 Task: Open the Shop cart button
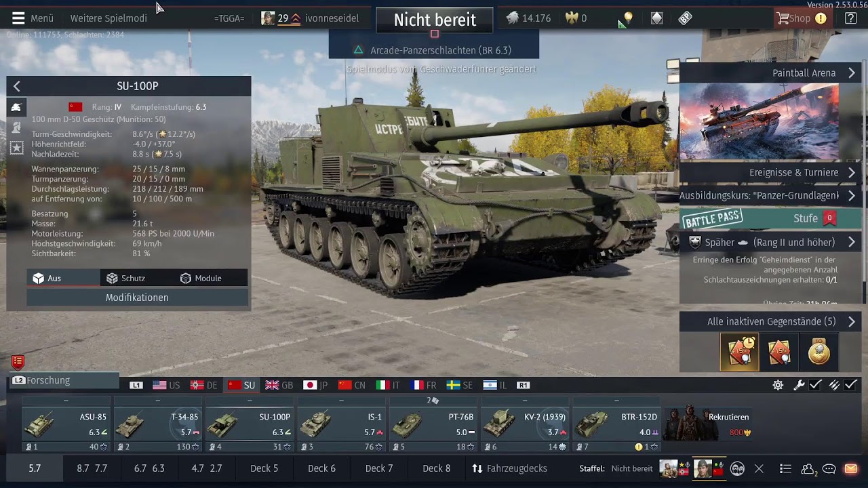(802, 18)
